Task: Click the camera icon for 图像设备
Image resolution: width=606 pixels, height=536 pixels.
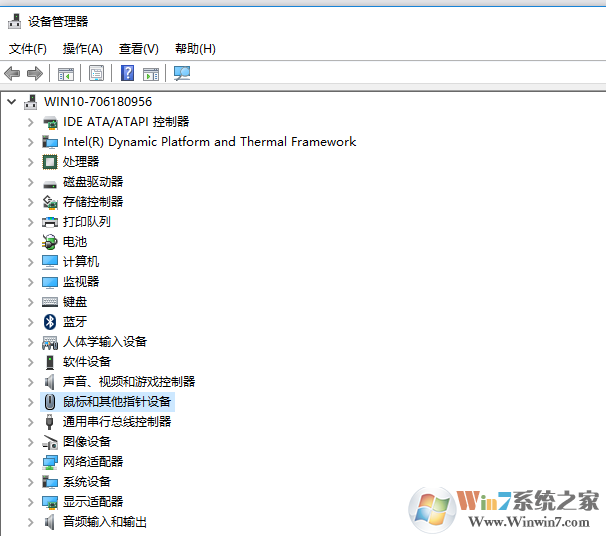Action: tap(50, 442)
